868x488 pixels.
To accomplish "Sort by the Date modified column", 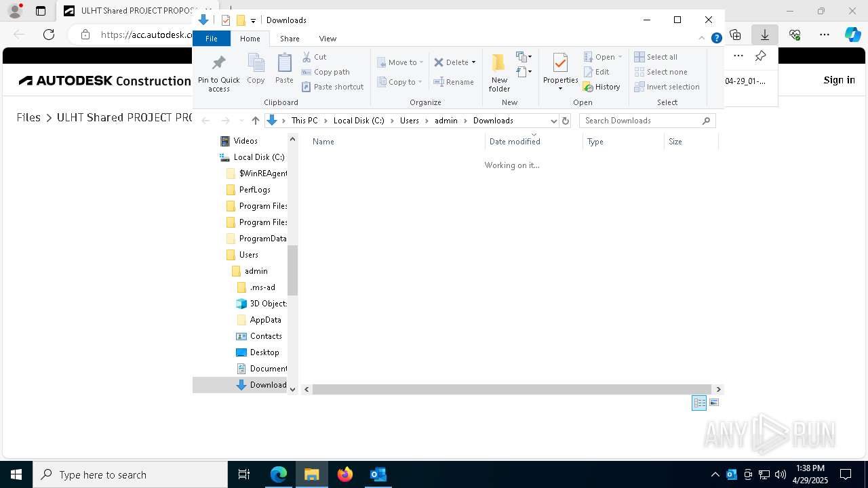I will pos(534,142).
